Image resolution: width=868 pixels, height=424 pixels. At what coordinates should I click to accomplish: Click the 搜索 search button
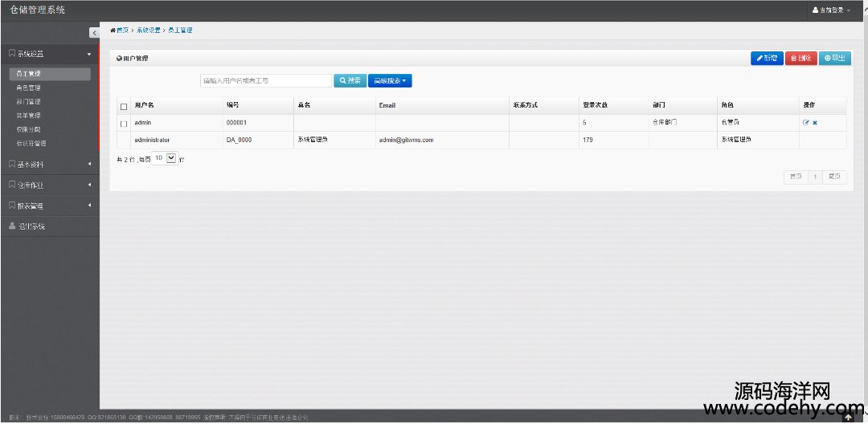[x=350, y=81]
